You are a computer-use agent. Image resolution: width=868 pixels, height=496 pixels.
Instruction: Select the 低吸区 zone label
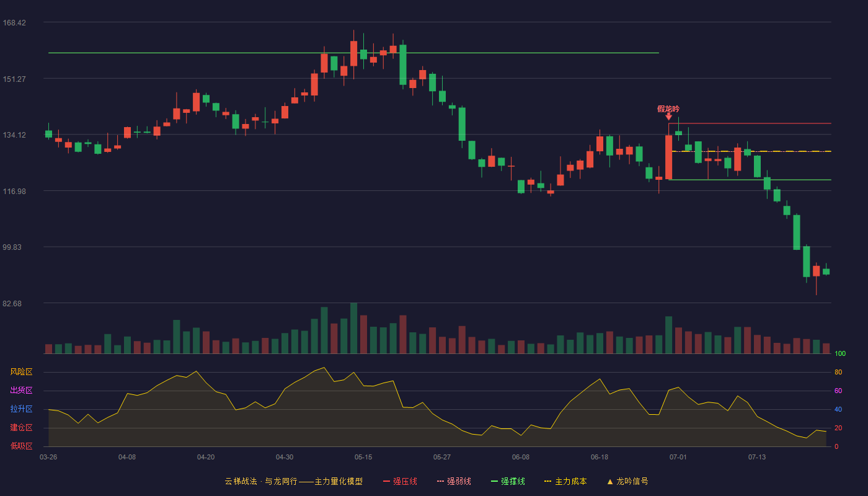coord(21,446)
